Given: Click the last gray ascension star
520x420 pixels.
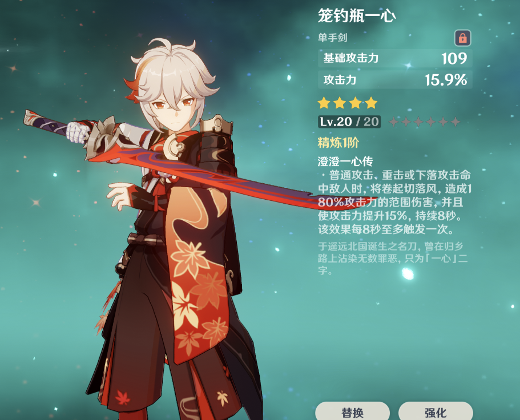Looking at the screenshot, I should pyautogui.click(x=455, y=122).
